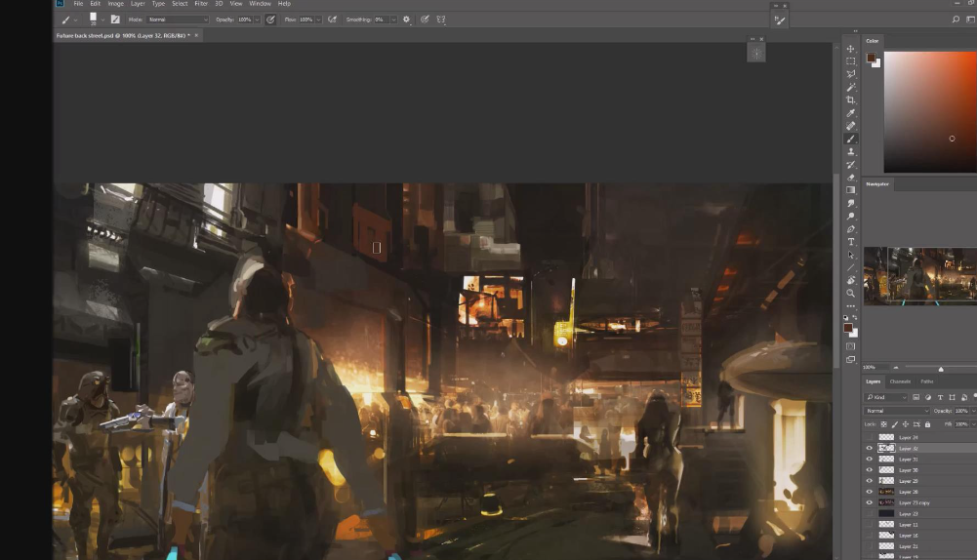Toggle pressure for size button

pos(425,20)
